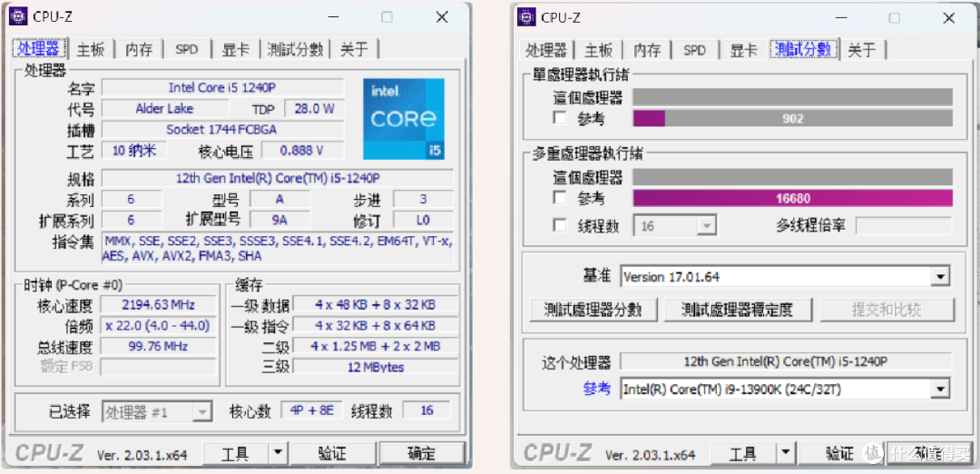980x474 pixels.
Task: Click the single-thread 這個處理器 score bar
Action: tap(792, 97)
